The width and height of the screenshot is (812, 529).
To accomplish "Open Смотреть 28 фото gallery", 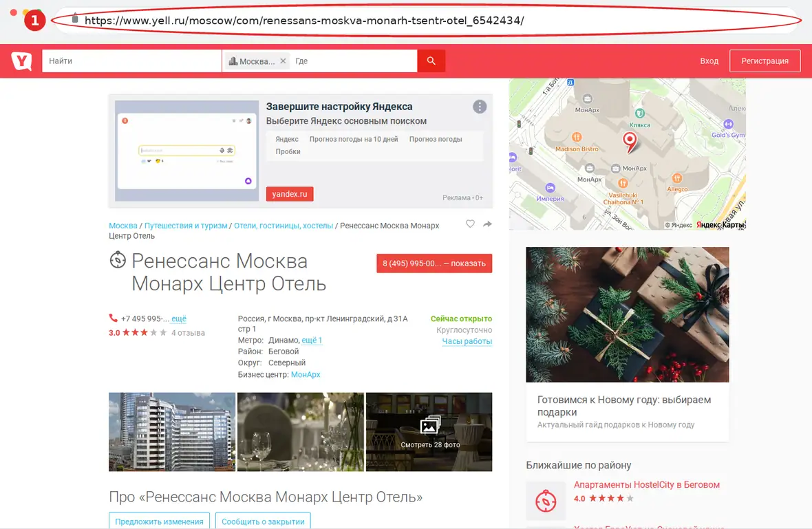I will (429, 432).
